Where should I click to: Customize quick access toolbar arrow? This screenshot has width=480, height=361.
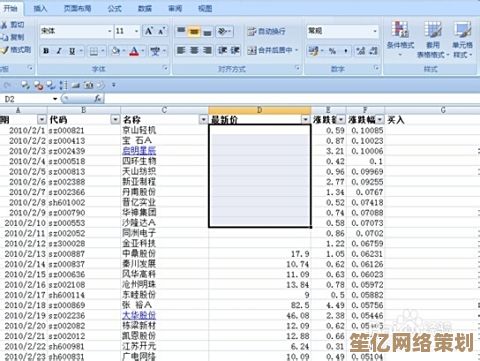pos(114,85)
